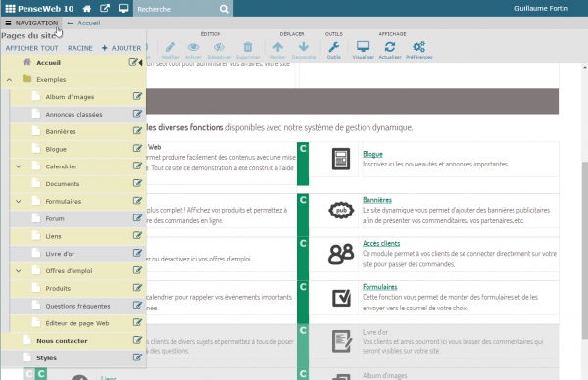This screenshot has width=588, height=380.
Task: Edit Formulaires page icon
Action: (x=137, y=201)
